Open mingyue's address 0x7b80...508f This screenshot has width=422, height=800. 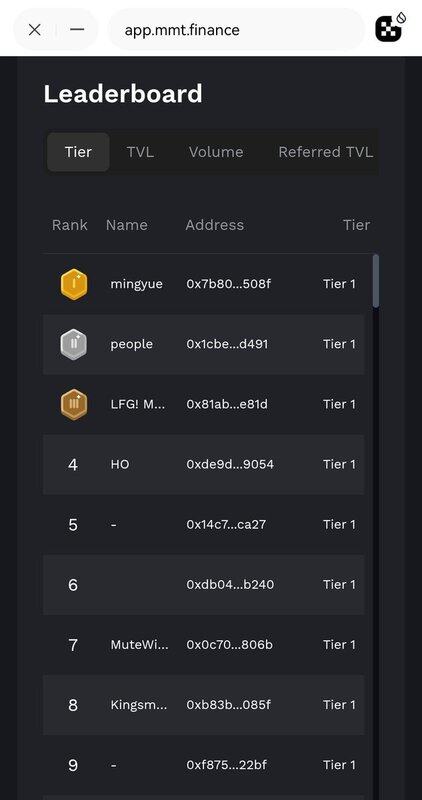(228, 284)
